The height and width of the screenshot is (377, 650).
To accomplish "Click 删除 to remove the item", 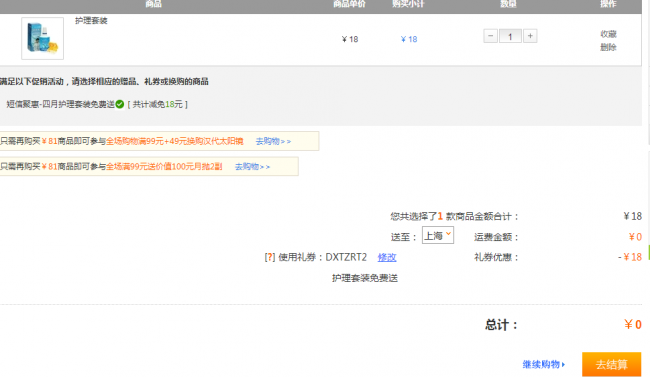I will pyautogui.click(x=609, y=47).
